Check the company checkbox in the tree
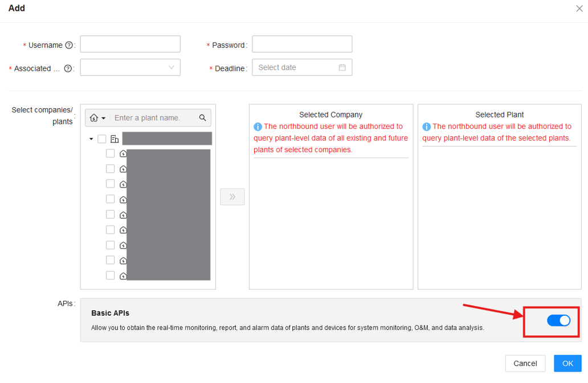The image size is (588, 383). tap(101, 138)
